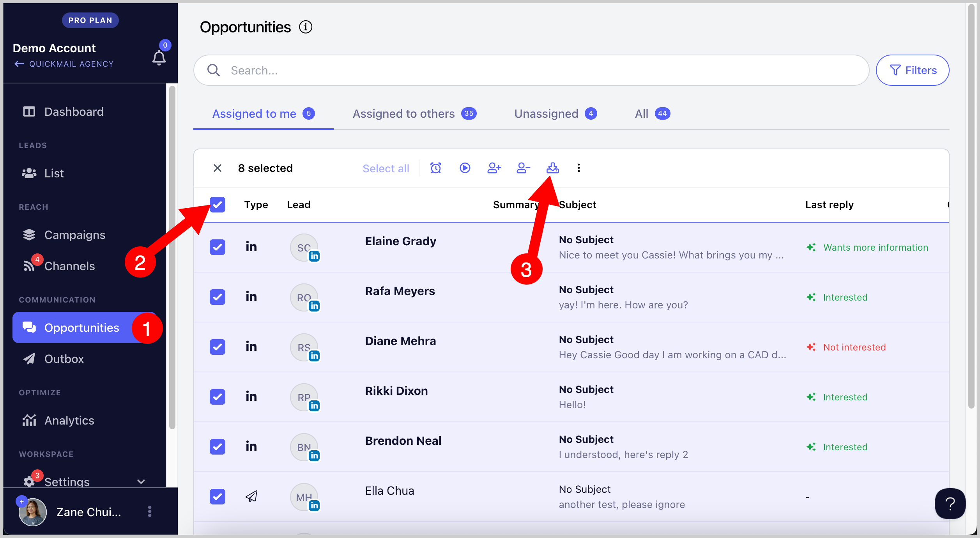Click the unassign user minus icon
980x538 pixels.
click(523, 168)
